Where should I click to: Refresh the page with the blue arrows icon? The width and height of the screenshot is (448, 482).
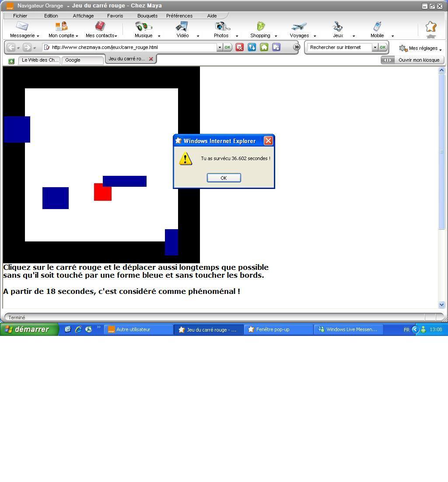(x=252, y=47)
